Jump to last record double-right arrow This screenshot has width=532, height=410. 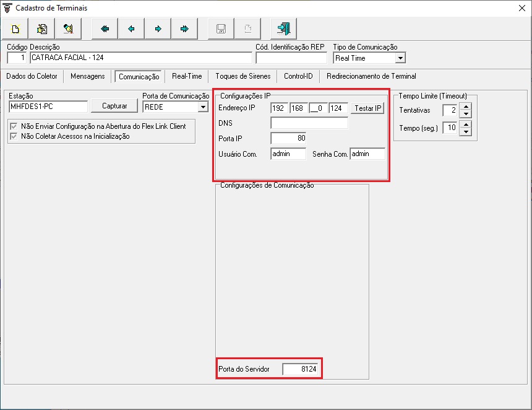(184, 29)
